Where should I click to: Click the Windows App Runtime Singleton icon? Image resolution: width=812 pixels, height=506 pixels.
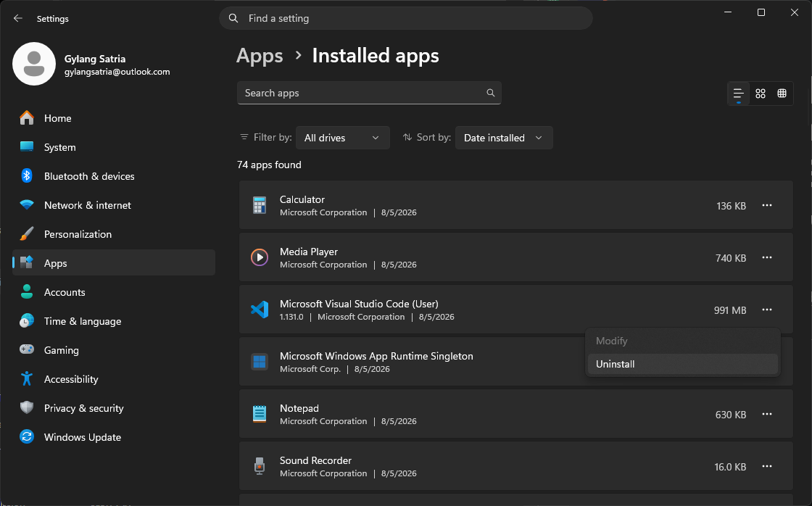[260, 362]
